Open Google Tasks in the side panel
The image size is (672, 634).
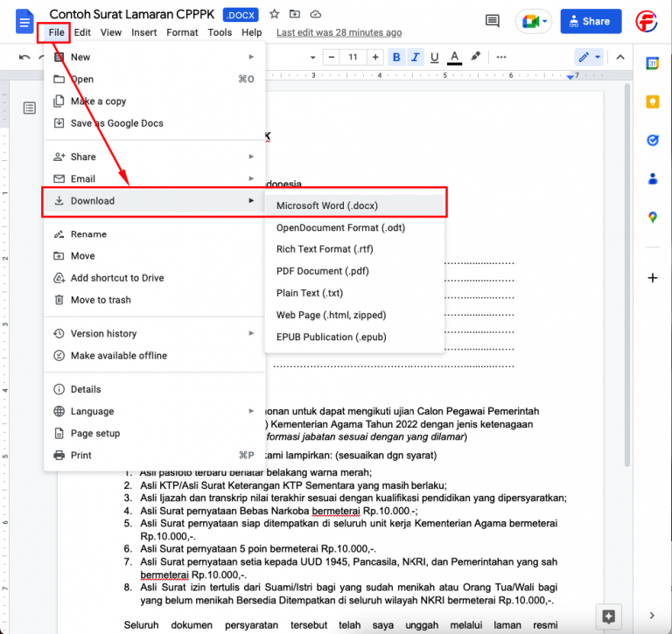point(652,140)
